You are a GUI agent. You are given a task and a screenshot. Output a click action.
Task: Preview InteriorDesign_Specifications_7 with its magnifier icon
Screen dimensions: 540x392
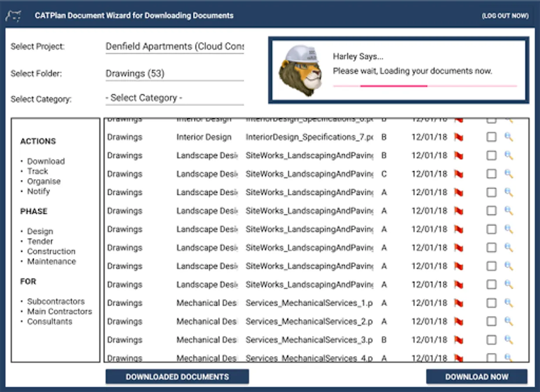(x=509, y=137)
